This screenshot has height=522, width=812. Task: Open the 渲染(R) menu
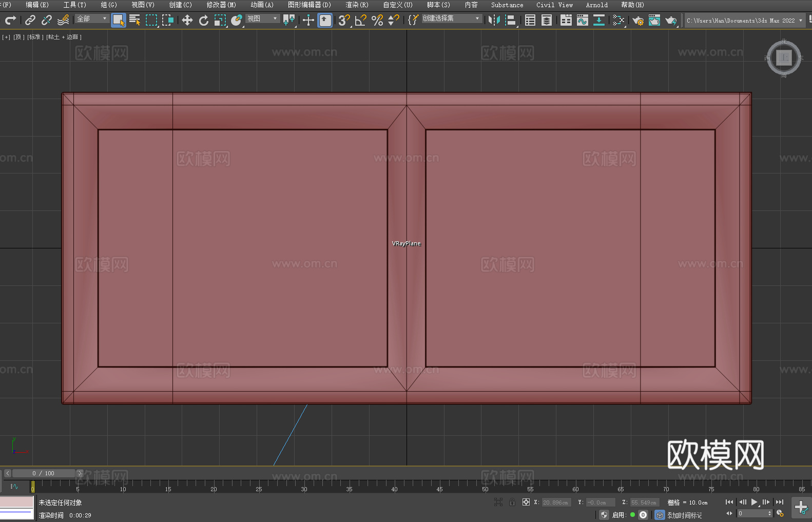tap(357, 5)
